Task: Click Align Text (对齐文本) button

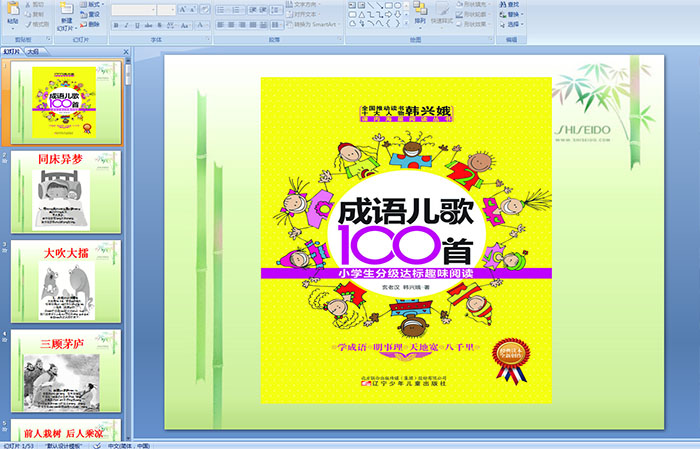Action: 303,14
